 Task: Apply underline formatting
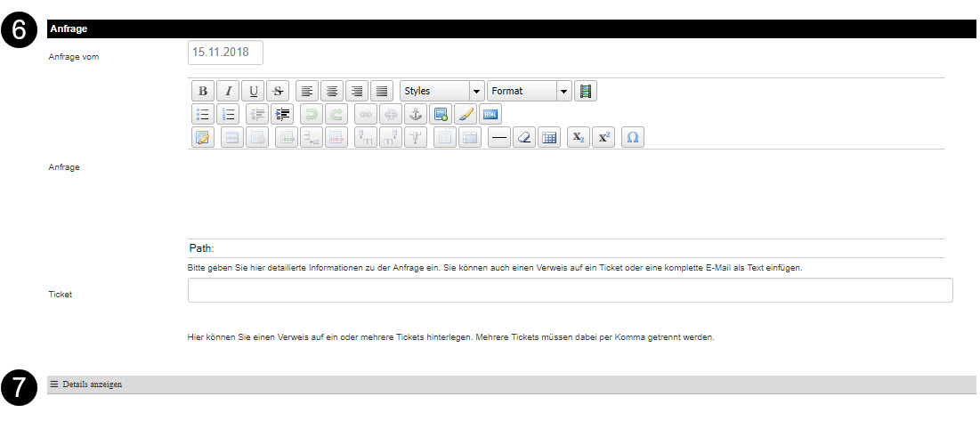pos(254,91)
